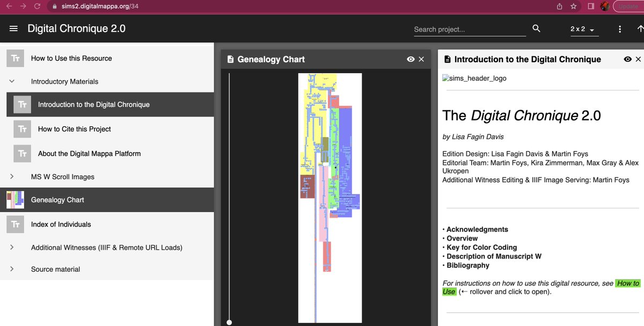The height and width of the screenshot is (326, 644).
Task: Click the browser share icon
Action: [x=560, y=6]
